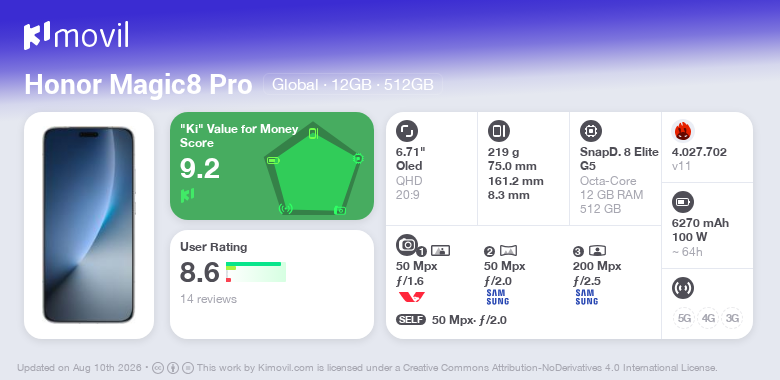Click the network connectivity icon
Image resolution: width=780 pixels, height=380 pixels.
(x=683, y=288)
